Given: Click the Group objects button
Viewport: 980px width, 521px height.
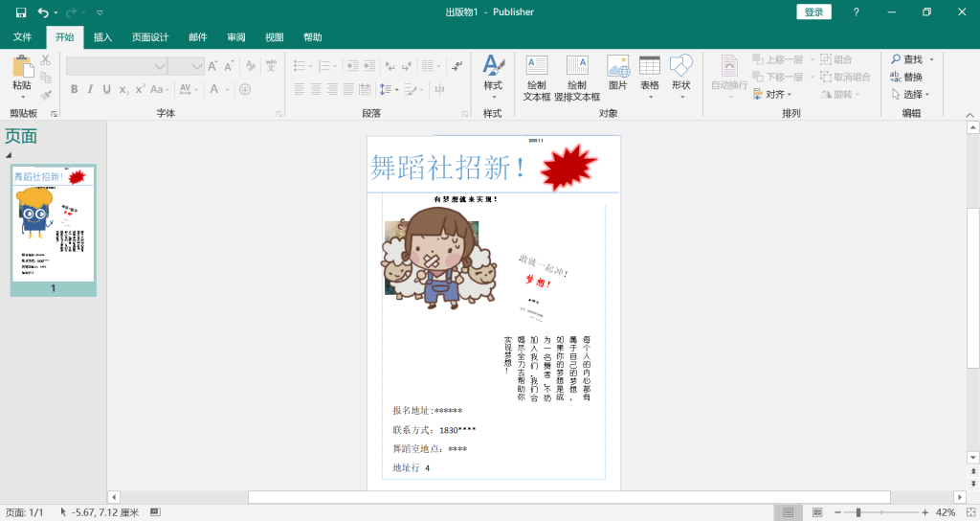Looking at the screenshot, I should [x=836, y=59].
